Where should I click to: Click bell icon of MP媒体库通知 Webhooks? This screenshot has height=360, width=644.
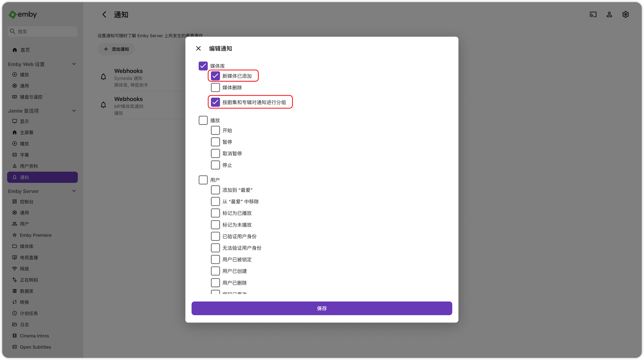[103, 105]
